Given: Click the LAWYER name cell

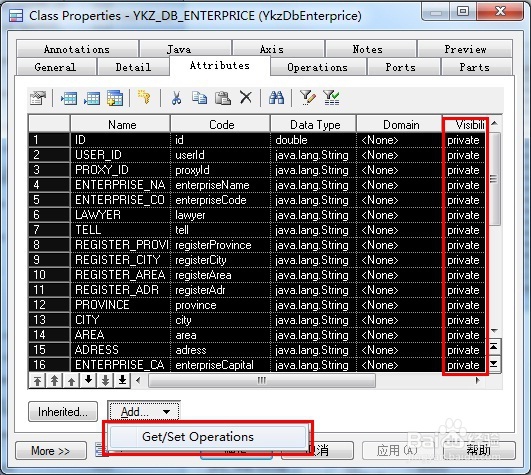Looking at the screenshot, I should click(120, 215).
